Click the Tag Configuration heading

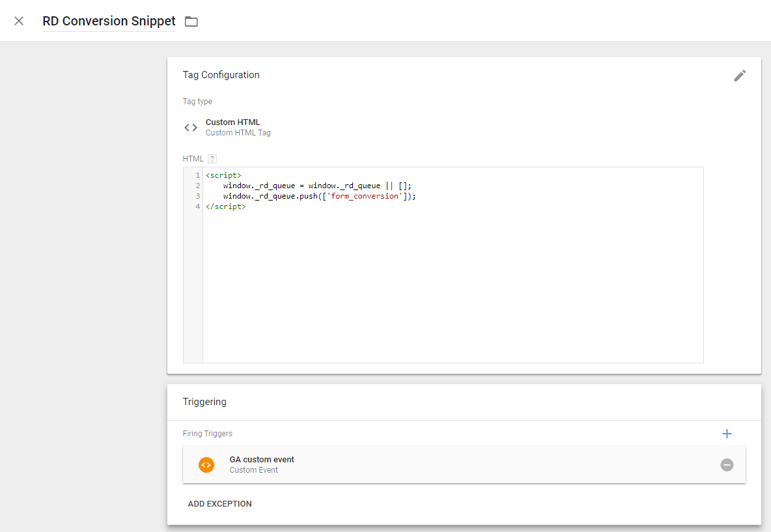point(221,75)
